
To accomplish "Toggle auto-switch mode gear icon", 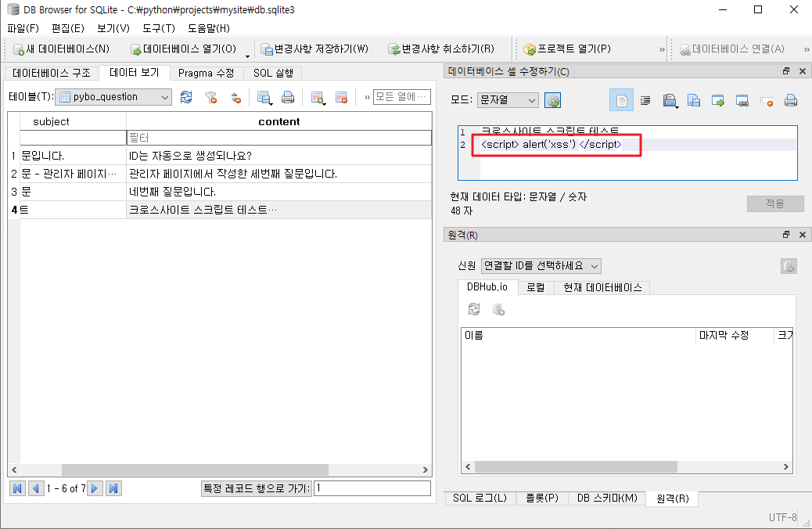I will click(552, 100).
